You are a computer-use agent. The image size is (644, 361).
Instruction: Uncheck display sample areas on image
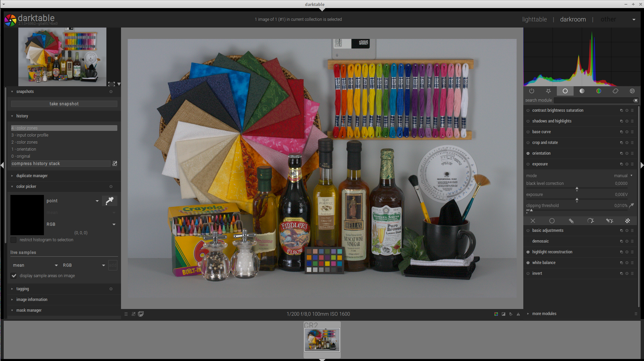(x=14, y=276)
